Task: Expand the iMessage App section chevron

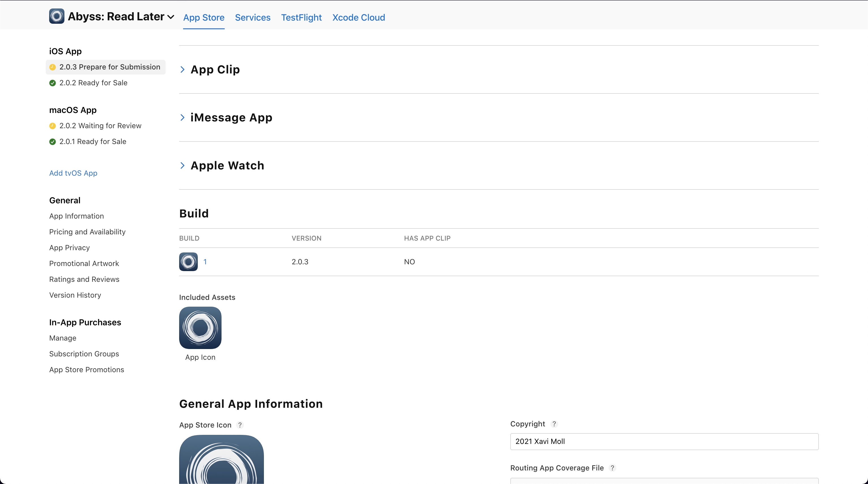Action: 182,117
